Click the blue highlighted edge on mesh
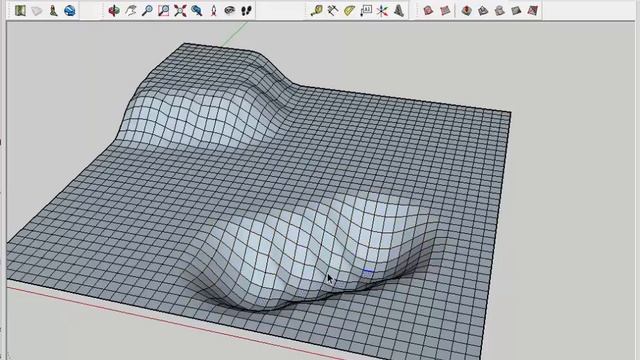The height and width of the screenshot is (360, 640). tap(369, 271)
